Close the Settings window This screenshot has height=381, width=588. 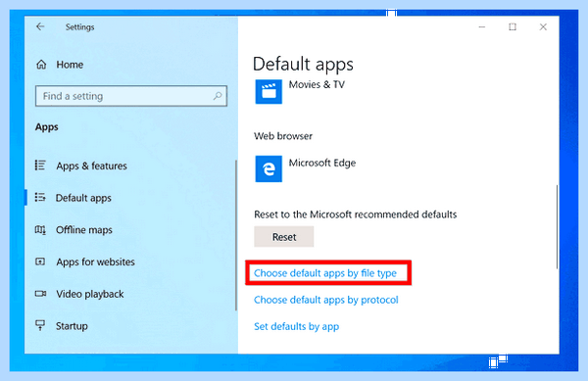click(x=543, y=27)
